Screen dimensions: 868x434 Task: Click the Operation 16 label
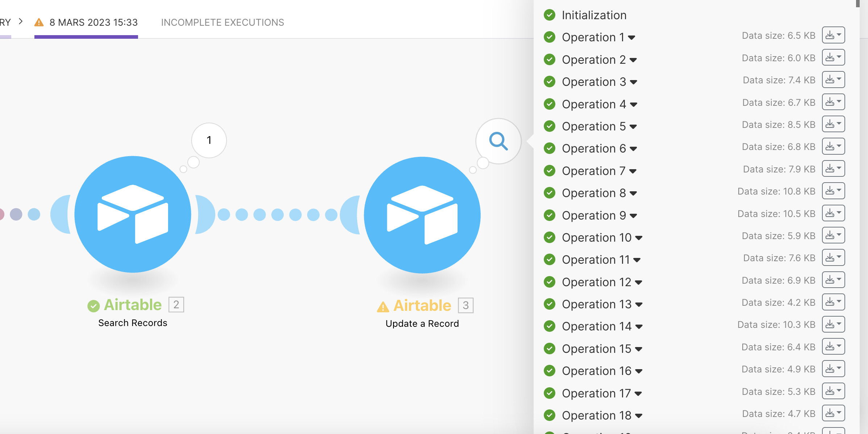596,371
